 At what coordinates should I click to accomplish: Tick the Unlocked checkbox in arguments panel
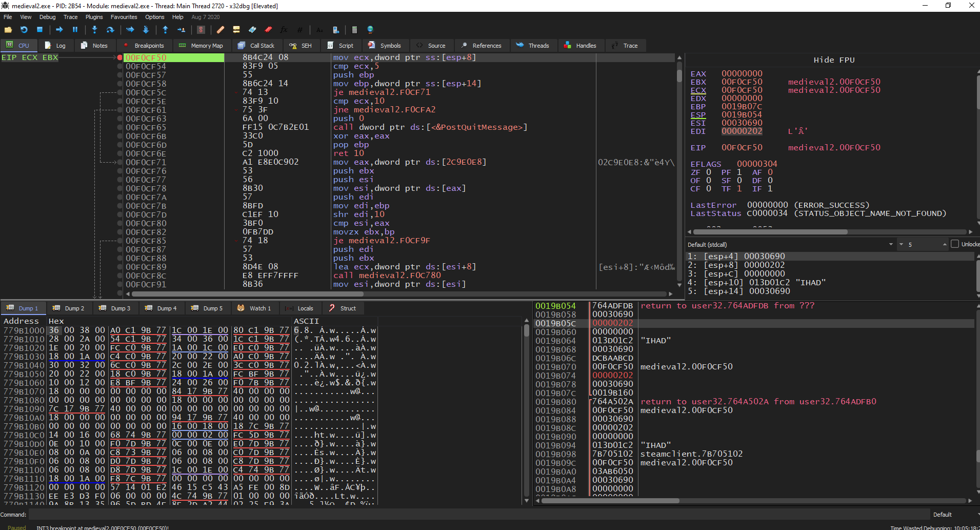[x=955, y=244]
